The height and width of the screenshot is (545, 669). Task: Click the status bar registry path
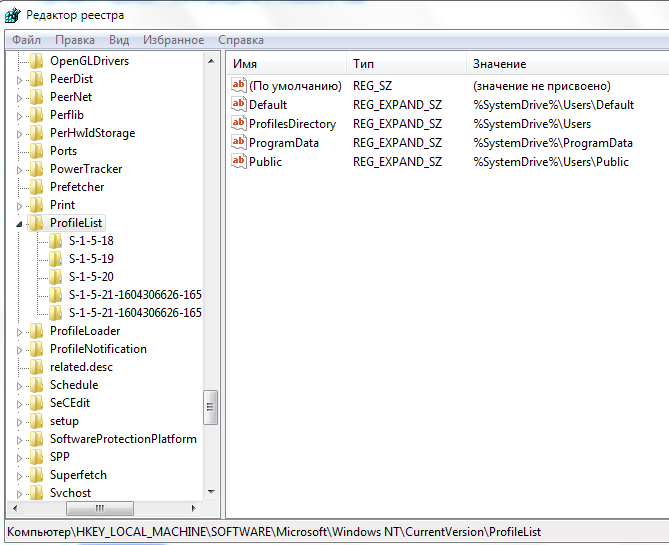[x=274, y=532]
